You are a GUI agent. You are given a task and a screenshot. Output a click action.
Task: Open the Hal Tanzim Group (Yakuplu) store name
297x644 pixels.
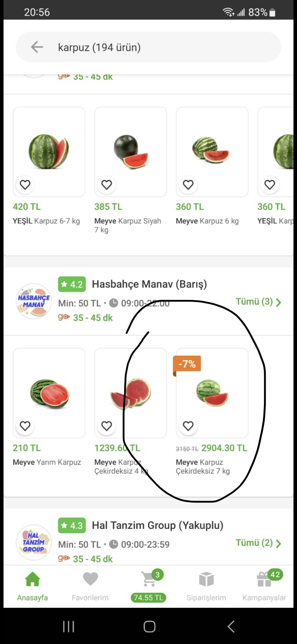(158, 526)
